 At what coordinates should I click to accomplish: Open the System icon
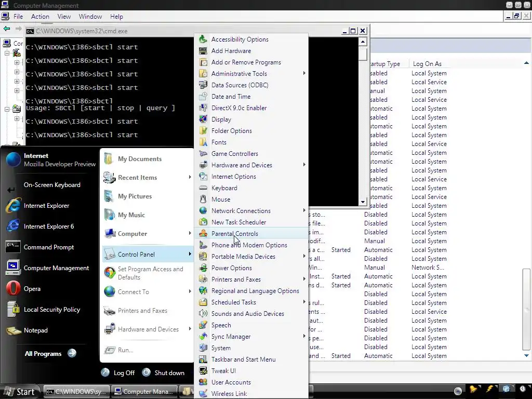pos(203,348)
